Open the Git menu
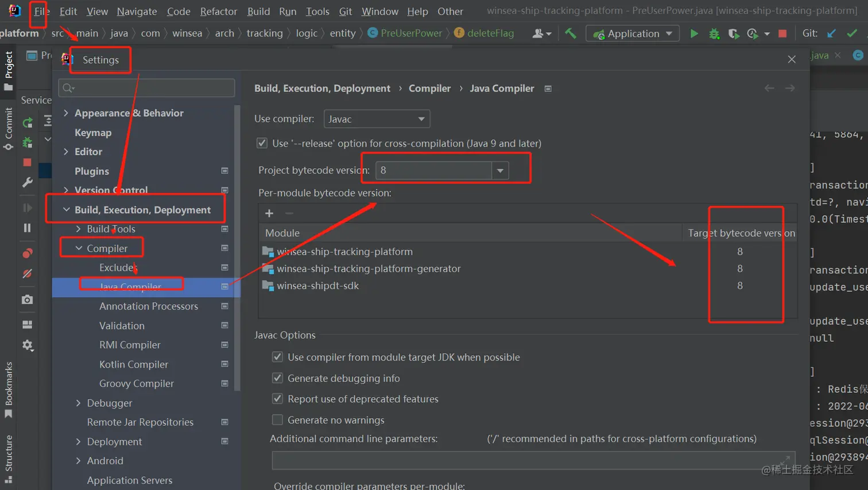The height and width of the screenshot is (490, 868). (x=346, y=11)
